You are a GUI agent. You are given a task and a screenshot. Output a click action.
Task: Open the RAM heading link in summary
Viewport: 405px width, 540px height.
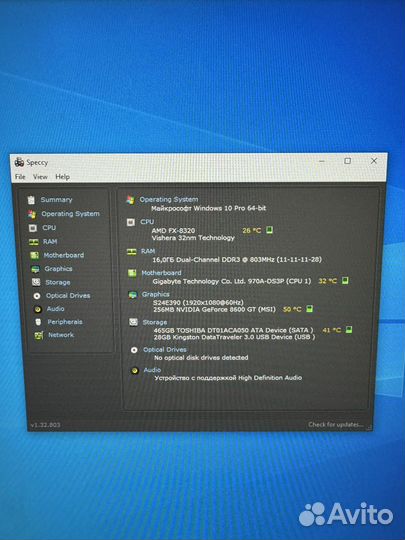coord(148,251)
